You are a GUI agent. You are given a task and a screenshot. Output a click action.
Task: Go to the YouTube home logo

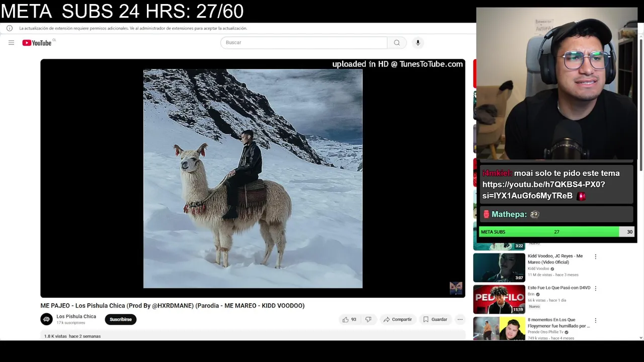click(x=37, y=43)
